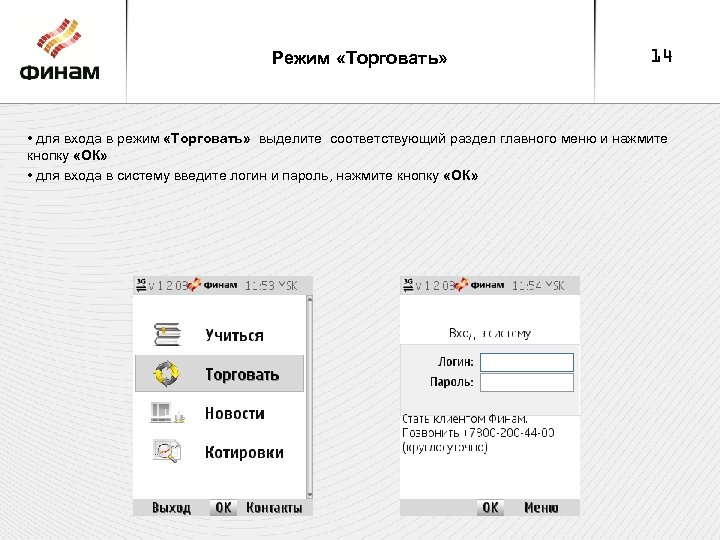Click the version v 1.2.03 in login screen
The width and height of the screenshot is (720, 540).
coord(434,286)
